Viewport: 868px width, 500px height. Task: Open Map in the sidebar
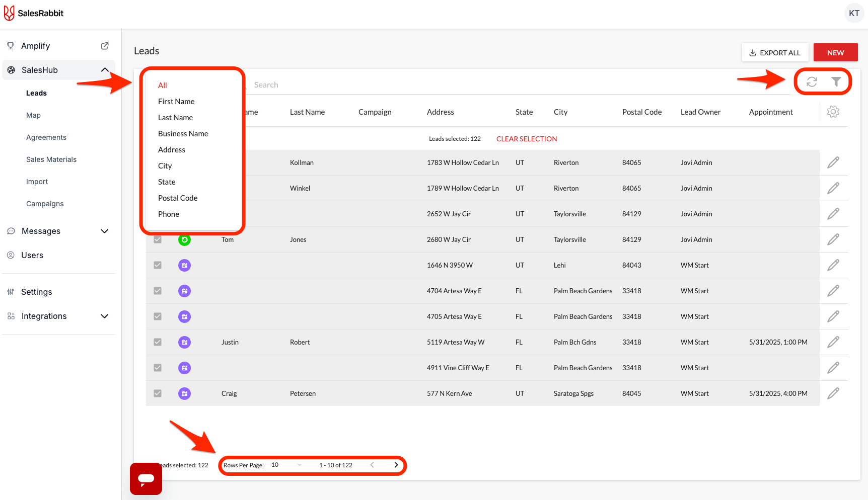[x=34, y=115]
